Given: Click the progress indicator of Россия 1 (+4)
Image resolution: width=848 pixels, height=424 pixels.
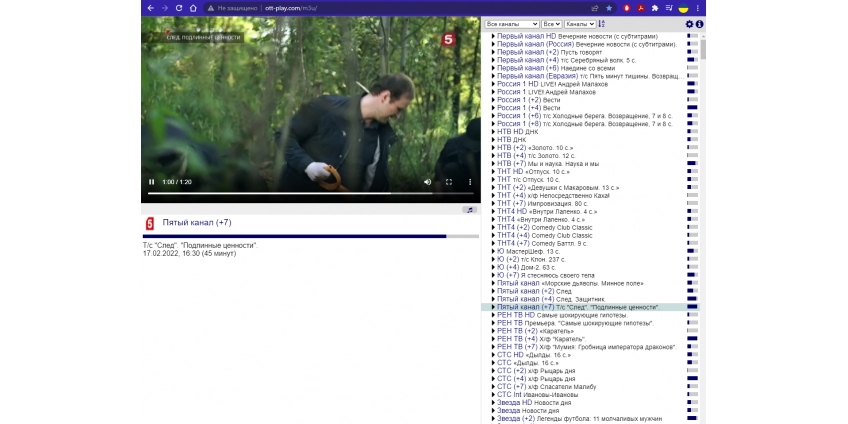Looking at the screenshot, I should tap(692, 108).
